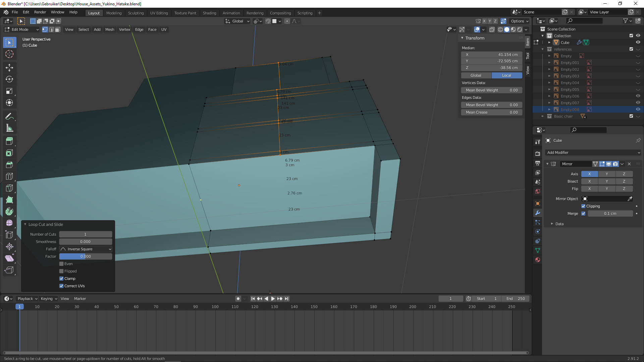Screen dimensions: 644x362
Task: Open the Falloff Inverse Square dropdown
Action: pos(86,249)
